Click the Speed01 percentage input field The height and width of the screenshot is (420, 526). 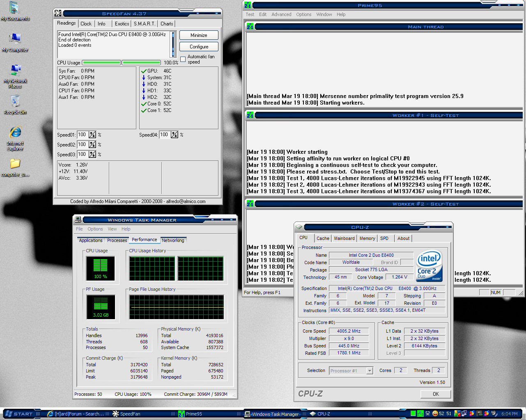click(x=82, y=135)
